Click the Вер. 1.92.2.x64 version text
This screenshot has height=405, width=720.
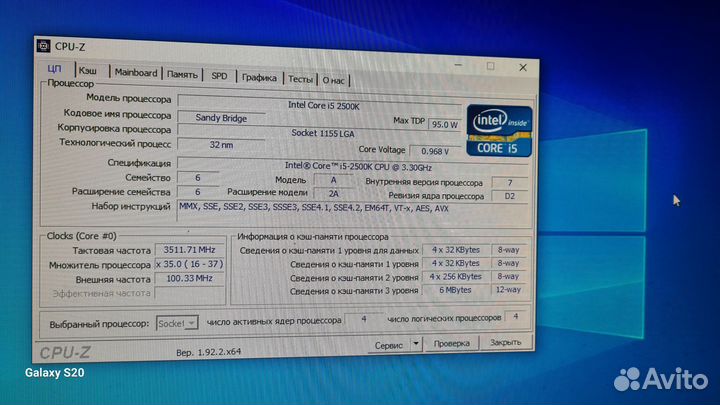[x=208, y=352]
